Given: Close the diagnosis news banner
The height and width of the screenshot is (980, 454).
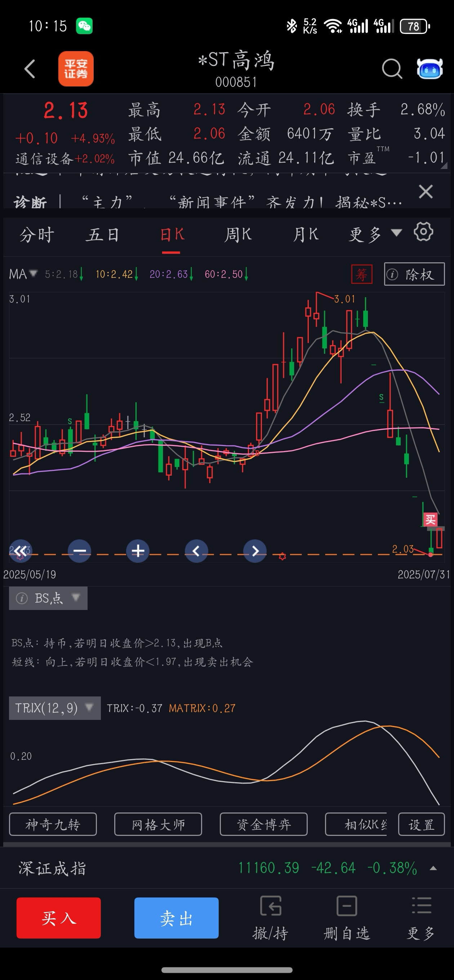Looking at the screenshot, I should pos(426,191).
